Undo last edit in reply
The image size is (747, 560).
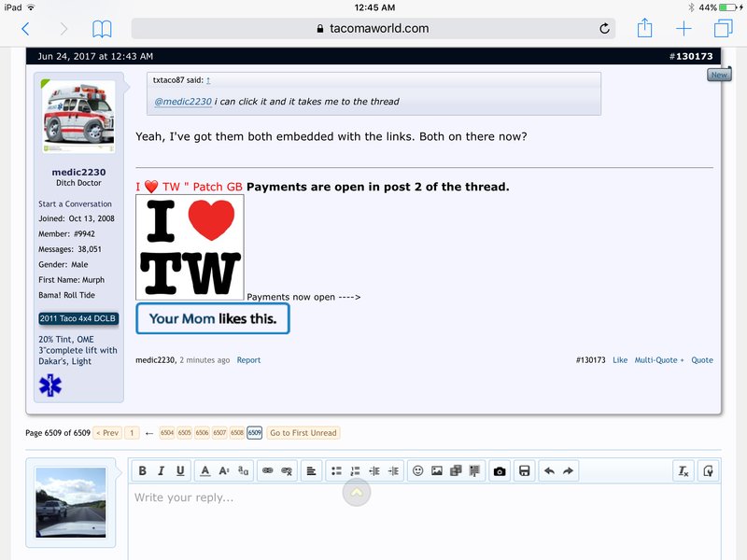549,471
